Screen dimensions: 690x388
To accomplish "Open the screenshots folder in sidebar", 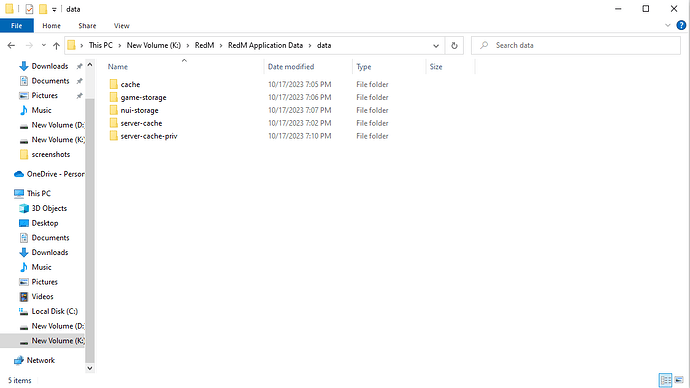I will tap(51, 154).
